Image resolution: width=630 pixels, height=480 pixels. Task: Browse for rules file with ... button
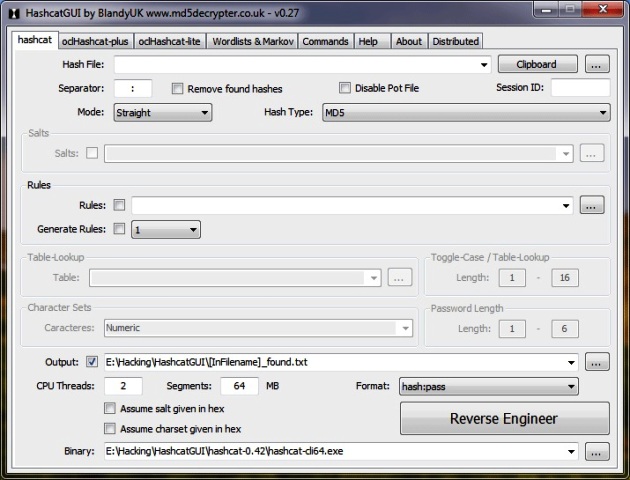click(591, 205)
